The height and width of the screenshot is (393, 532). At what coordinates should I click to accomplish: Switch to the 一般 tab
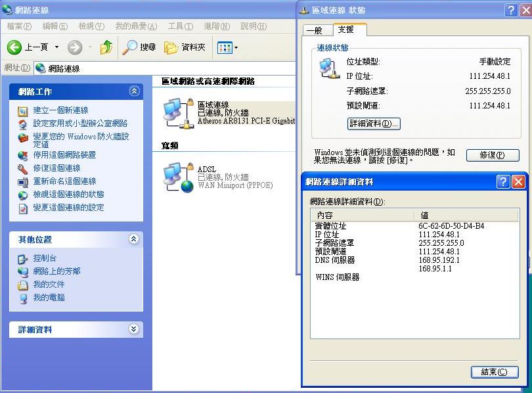coord(317,30)
